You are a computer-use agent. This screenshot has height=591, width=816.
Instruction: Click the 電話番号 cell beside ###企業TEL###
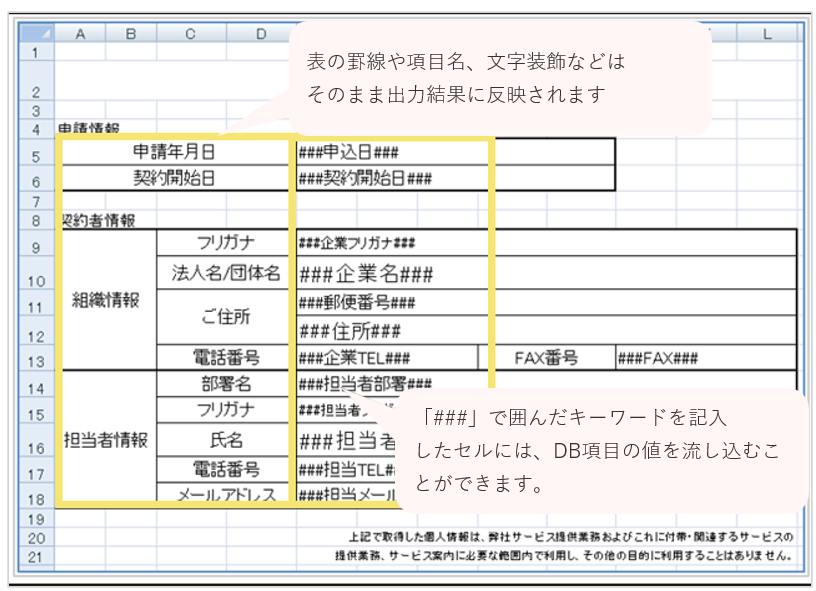[226, 357]
